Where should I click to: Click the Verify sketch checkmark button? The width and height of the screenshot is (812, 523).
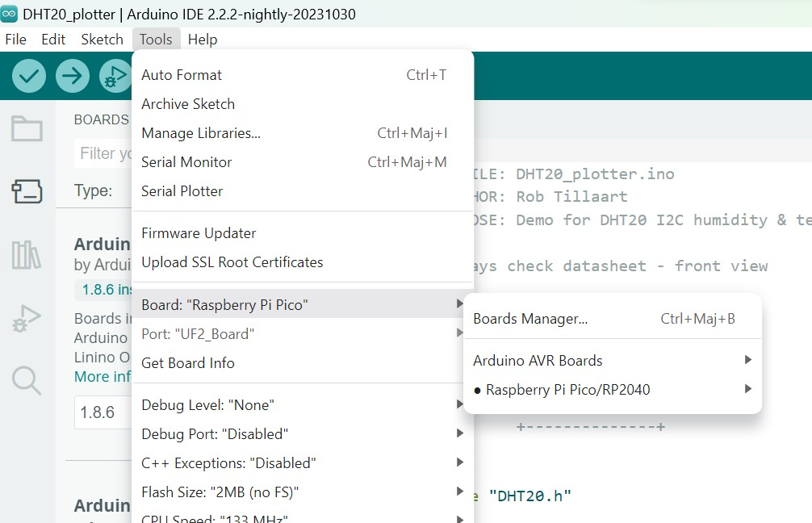click(x=29, y=76)
